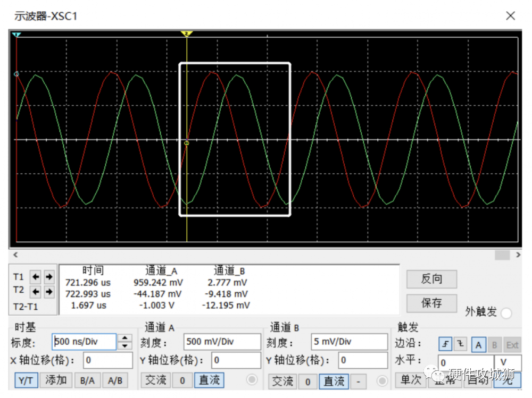The image size is (532, 398).
Task: Click channel A terminal radio indicator
Action: pos(252,380)
